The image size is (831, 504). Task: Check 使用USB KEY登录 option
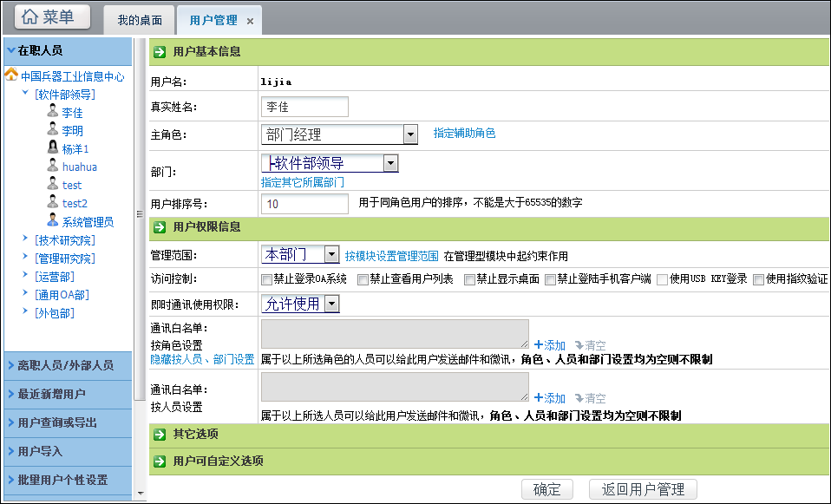pyautogui.click(x=663, y=279)
